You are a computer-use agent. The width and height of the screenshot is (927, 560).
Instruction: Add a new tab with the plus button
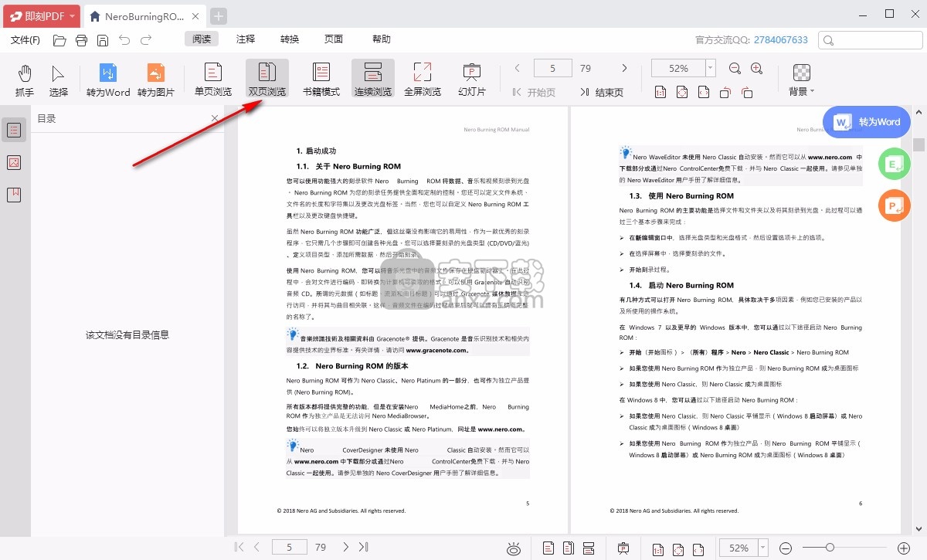(219, 16)
